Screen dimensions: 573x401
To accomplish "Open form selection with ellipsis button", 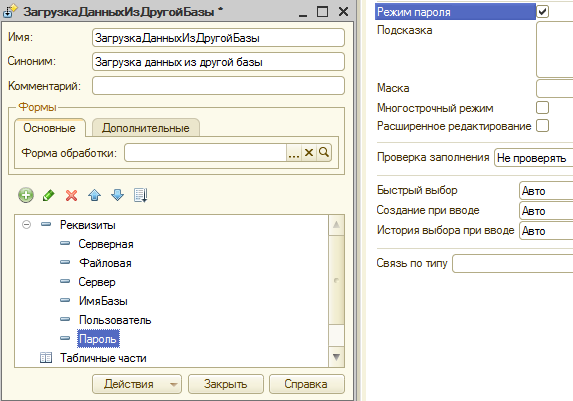I will [294, 152].
